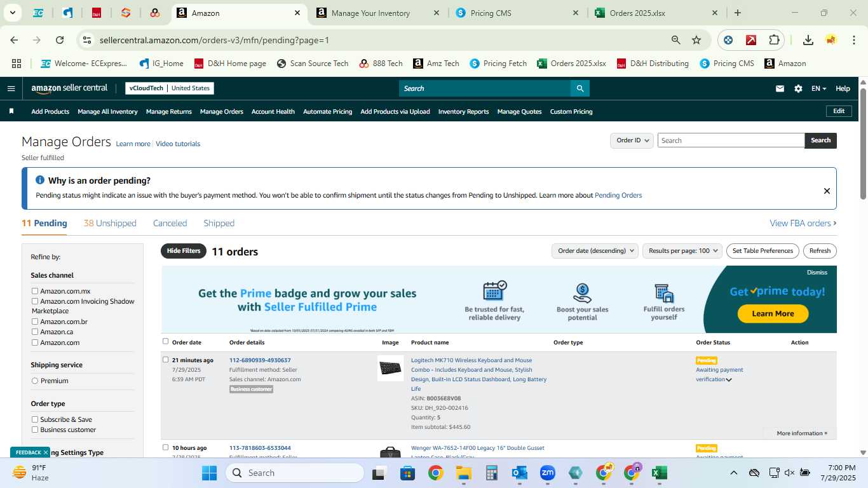Check the Amazon.com.mx sales channel box
The height and width of the screenshot is (488, 868).
click(x=35, y=291)
